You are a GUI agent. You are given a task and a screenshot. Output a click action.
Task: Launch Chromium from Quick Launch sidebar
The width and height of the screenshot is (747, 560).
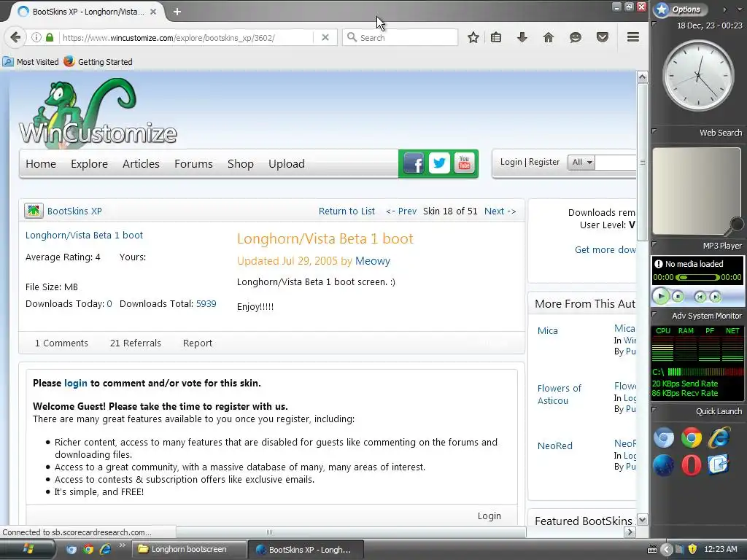pos(664,437)
